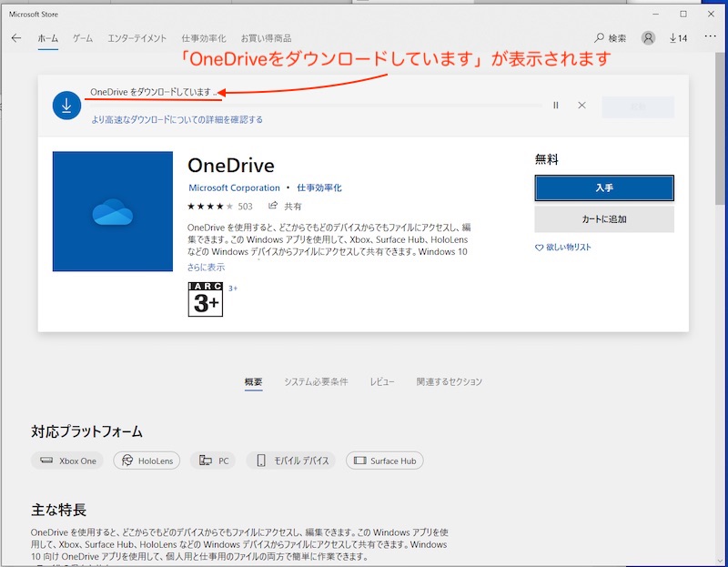This screenshot has height=567, width=728.
Task: Click カートに追加 button
Action: 604,219
